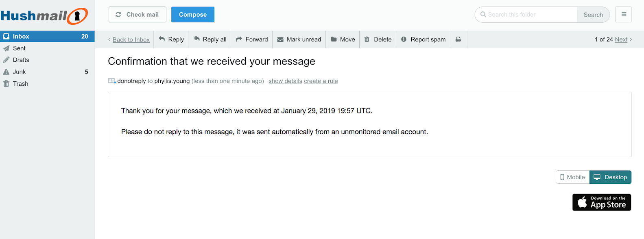Open the Move to folder menu

click(x=343, y=39)
